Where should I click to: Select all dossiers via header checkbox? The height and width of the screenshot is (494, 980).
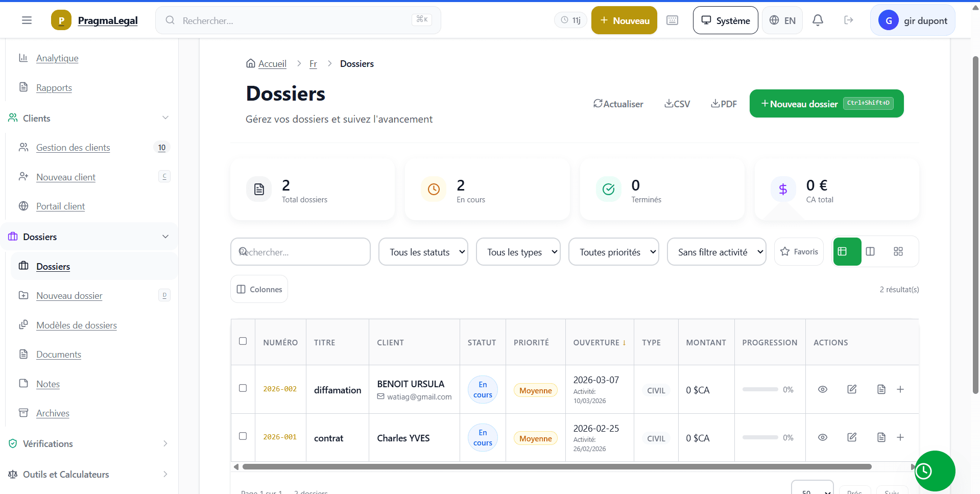pyautogui.click(x=243, y=341)
